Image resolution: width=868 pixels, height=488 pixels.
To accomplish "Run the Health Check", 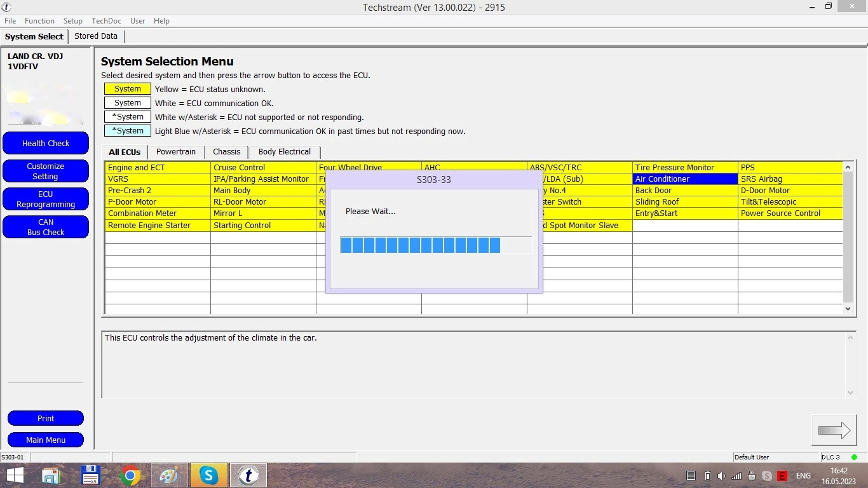I will point(46,143).
